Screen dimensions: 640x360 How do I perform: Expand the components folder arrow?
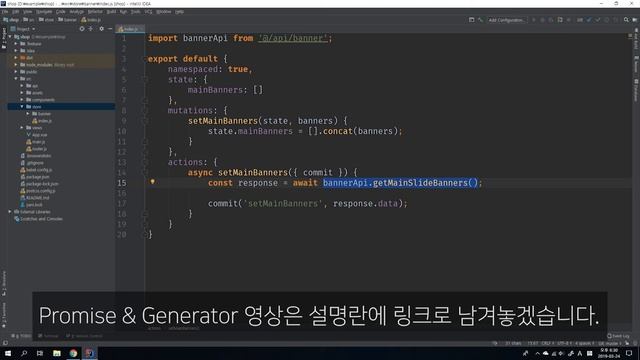[x=22, y=100]
